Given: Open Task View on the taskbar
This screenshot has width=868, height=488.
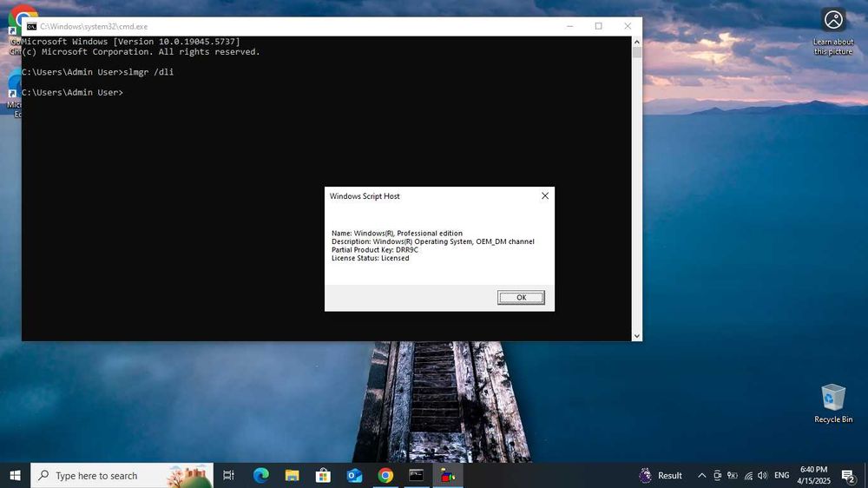Looking at the screenshot, I should [x=228, y=475].
